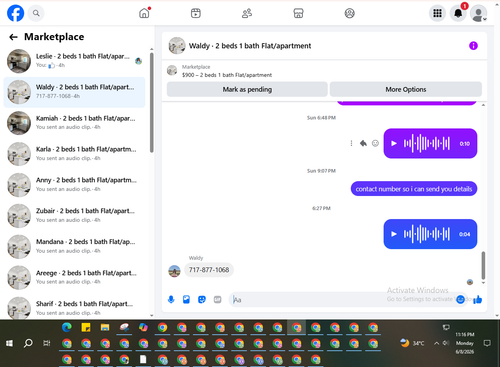Choose a GIF
Screen dimensions: 500x367
(x=217, y=299)
